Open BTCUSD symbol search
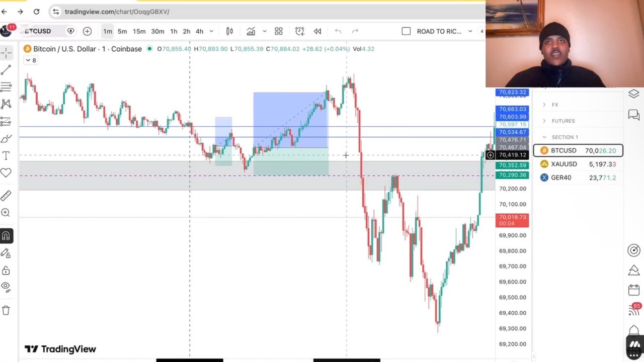 coord(38,31)
